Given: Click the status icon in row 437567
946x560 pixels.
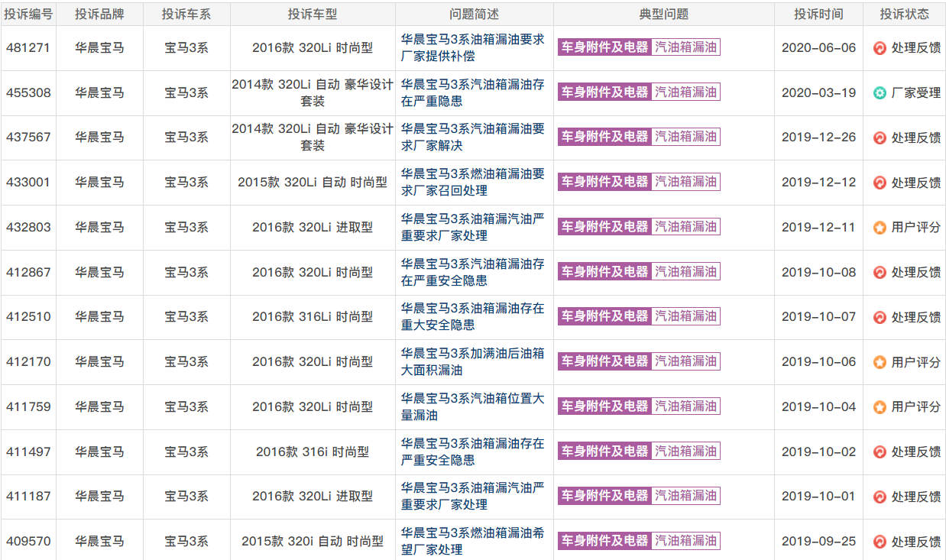Looking at the screenshot, I should tap(880, 138).
